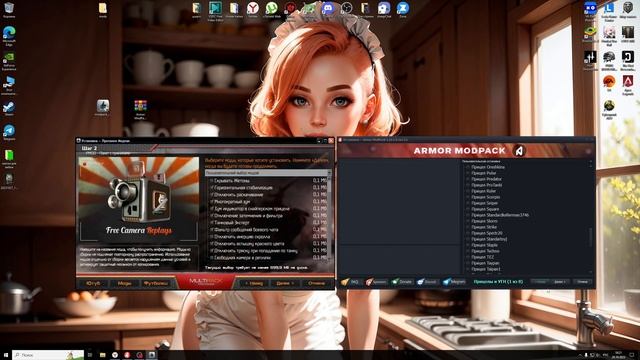Viewport: 640px width, 360px height.
Task: Open Task View on the taskbar
Action: [x=90, y=355]
